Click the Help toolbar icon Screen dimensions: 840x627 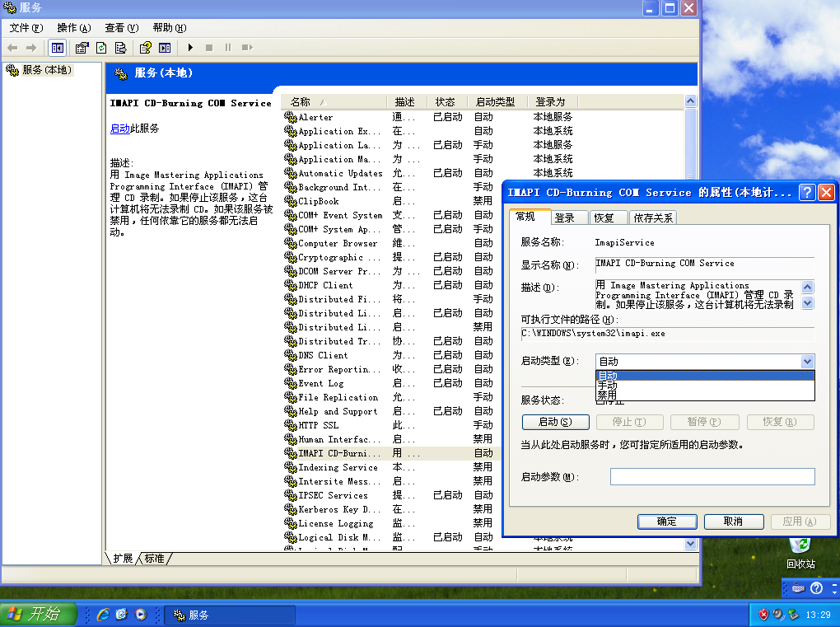tap(145, 48)
